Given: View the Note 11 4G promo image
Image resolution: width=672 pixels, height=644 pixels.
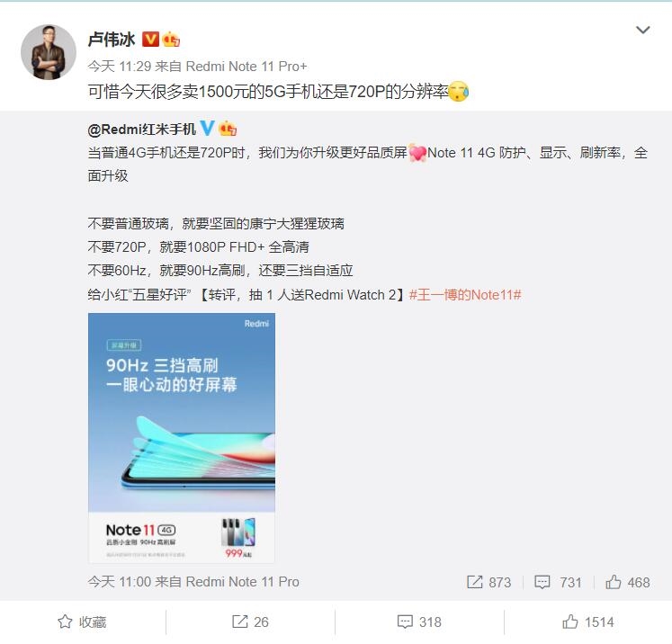Looking at the screenshot, I should point(182,437).
